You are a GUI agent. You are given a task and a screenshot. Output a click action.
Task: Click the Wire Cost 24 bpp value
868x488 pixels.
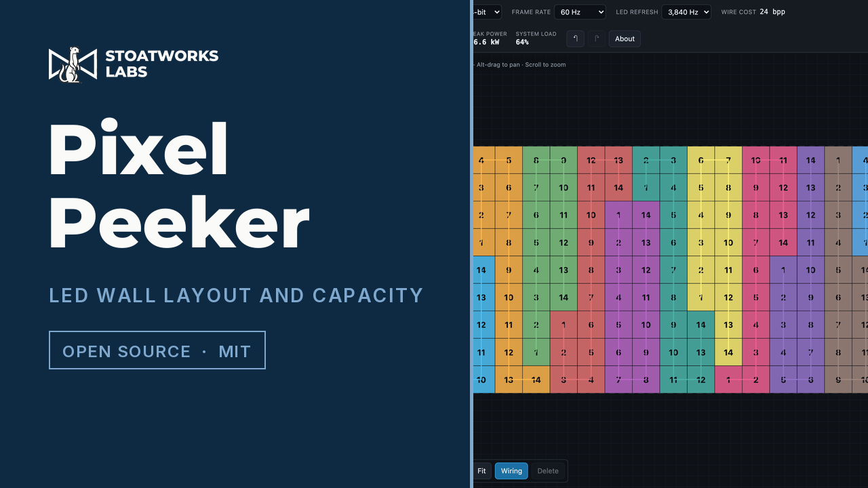(x=772, y=12)
